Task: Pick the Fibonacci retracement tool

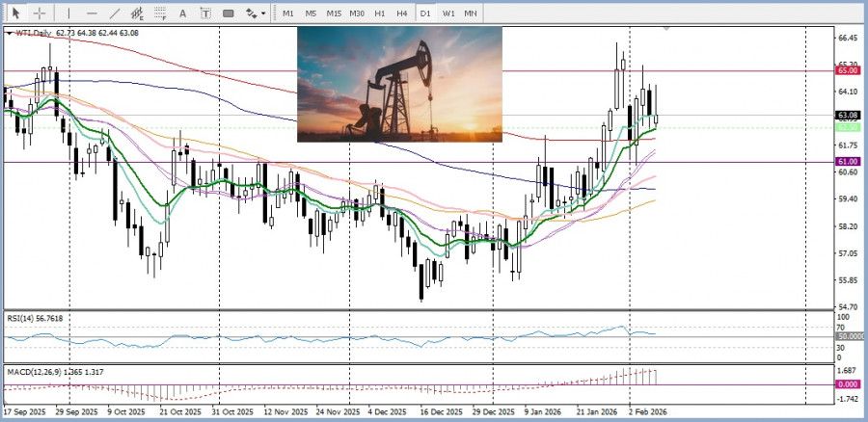Action: click(x=161, y=13)
